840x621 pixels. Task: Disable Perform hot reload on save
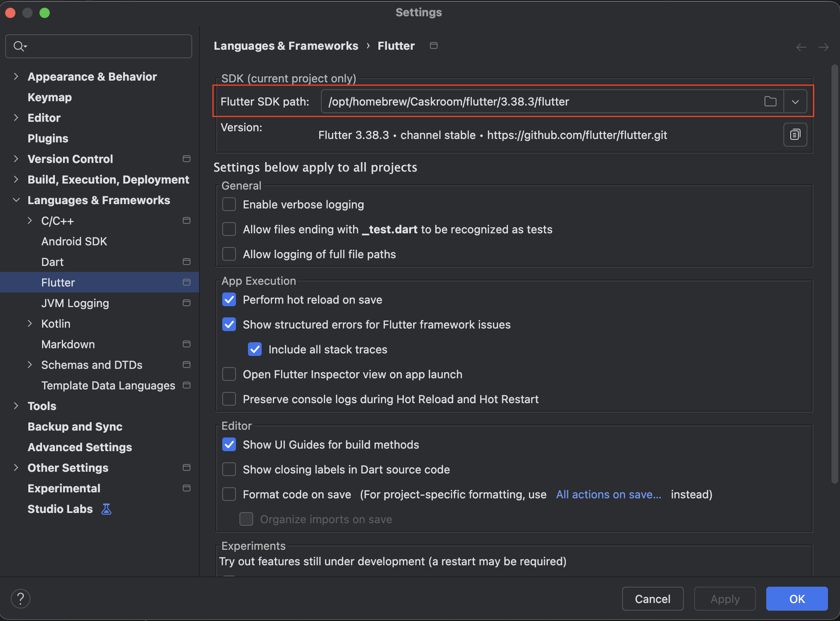(229, 300)
